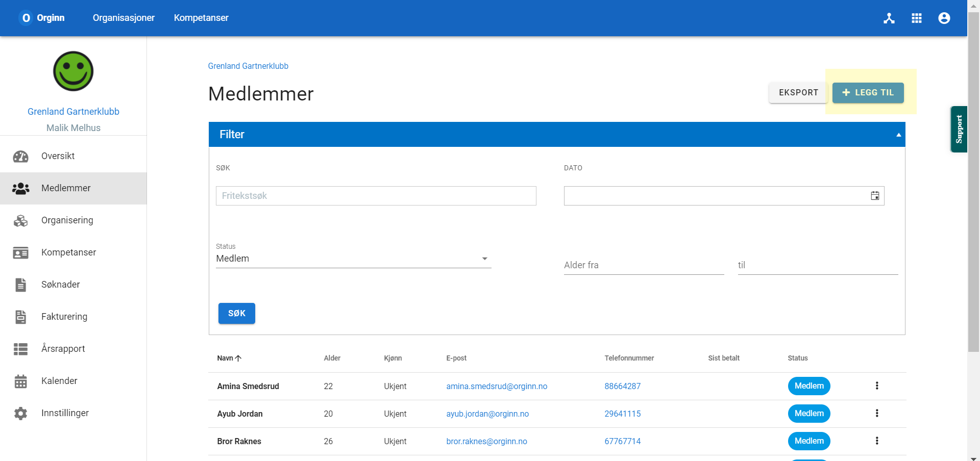Click the Organisering cubes icon
This screenshot has height=461, width=980.
pos(21,220)
